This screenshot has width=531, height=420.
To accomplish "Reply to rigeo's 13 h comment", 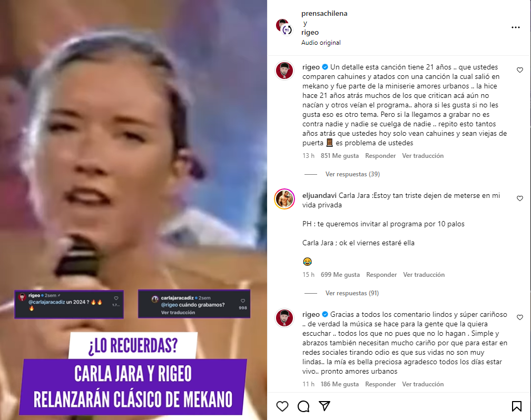I will pyautogui.click(x=380, y=156).
